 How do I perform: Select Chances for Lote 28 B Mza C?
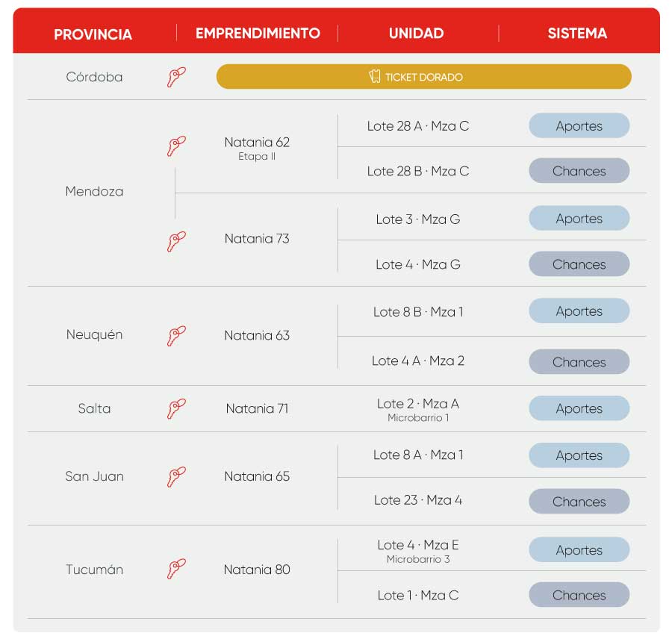click(579, 171)
